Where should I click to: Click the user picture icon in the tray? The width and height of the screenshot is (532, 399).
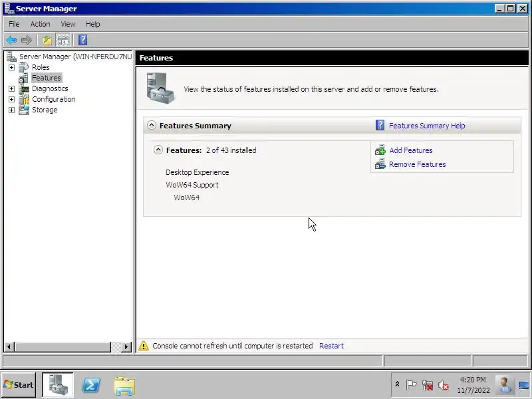point(504,385)
